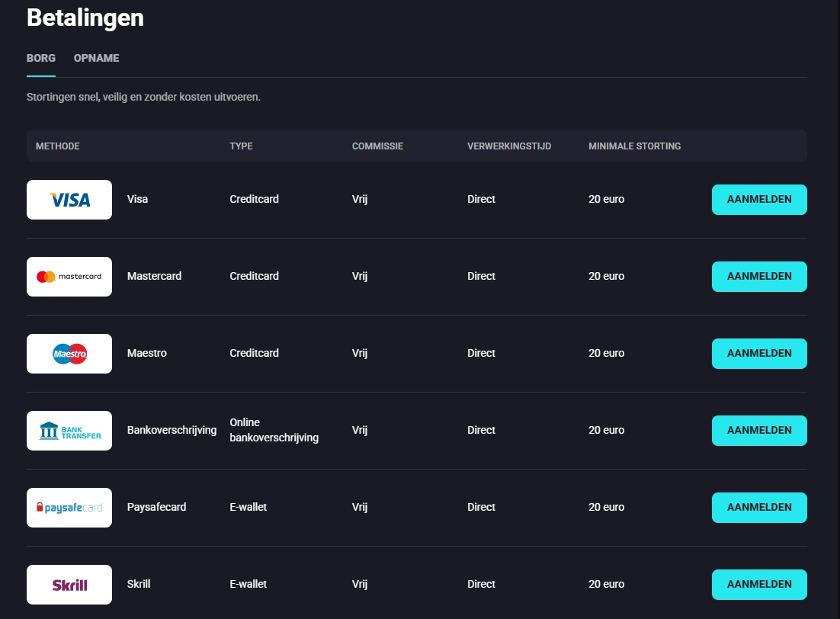This screenshot has width=840, height=619.
Task: Click the Visa card logo
Action: [69, 200]
